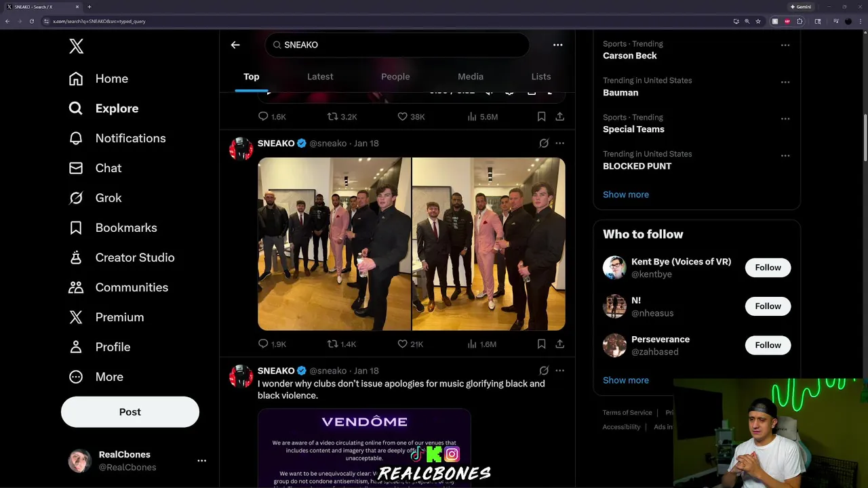Open right group photo in post
This screenshot has height=488, width=868.
pos(489,244)
